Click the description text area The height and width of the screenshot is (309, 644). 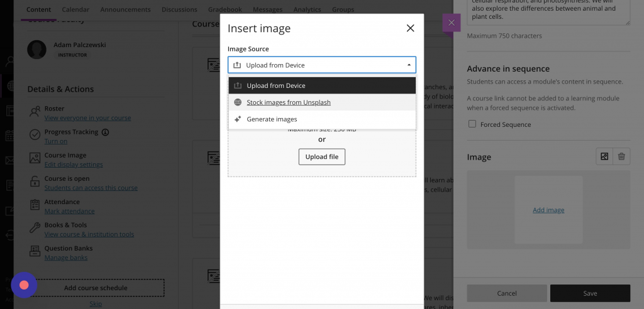click(x=548, y=13)
